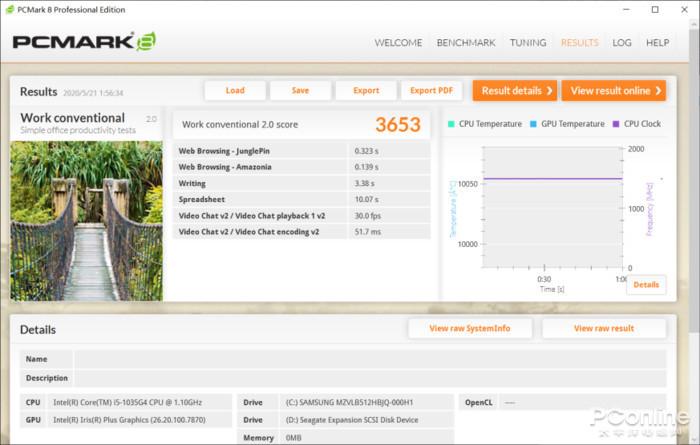Select the Spreadsheet result row
Viewport: 700px width, 445px height.
pos(302,200)
